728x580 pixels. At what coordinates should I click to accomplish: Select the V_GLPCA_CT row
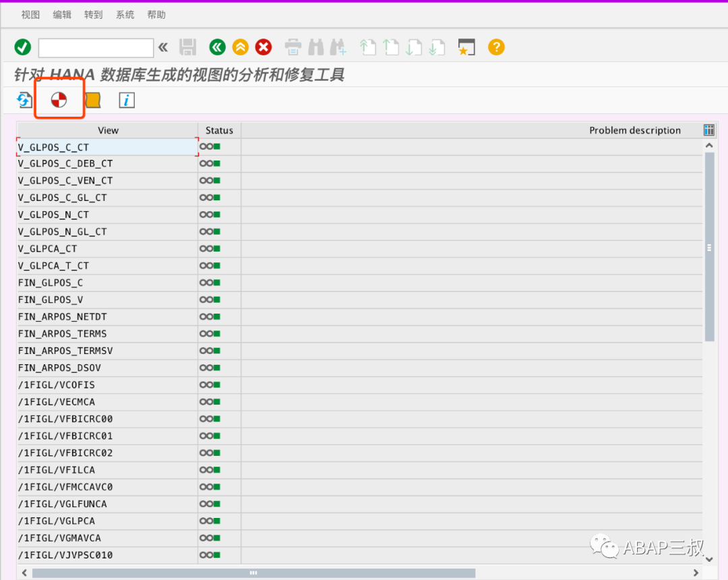(x=359, y=249)
